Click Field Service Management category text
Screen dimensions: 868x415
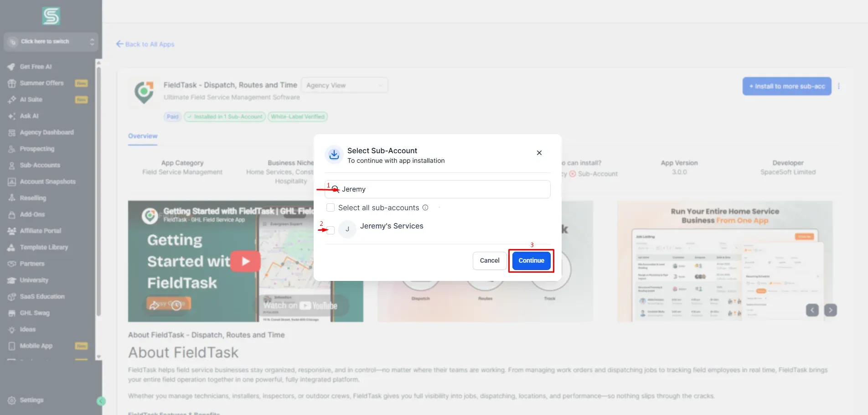coord(182,172)
